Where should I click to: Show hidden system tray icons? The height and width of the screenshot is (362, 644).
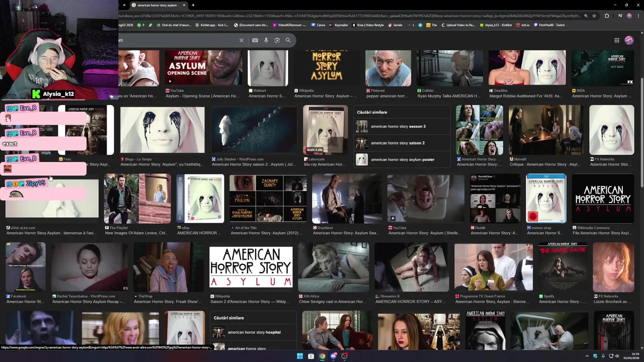(587, 356)
